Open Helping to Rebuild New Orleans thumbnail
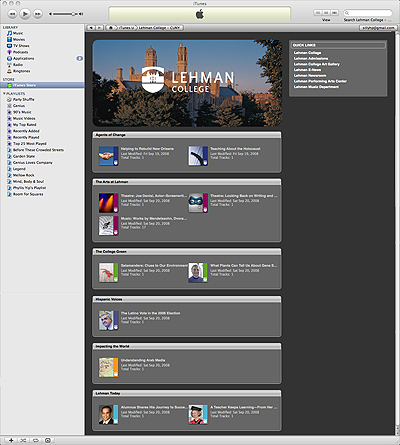Screen dimensions: 400x445 click(x=108, y=156)
